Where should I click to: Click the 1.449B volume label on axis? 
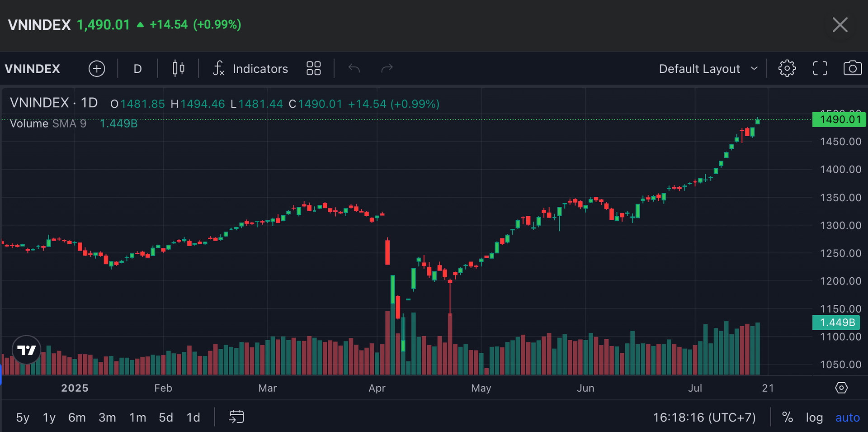[x=836, y=323]
